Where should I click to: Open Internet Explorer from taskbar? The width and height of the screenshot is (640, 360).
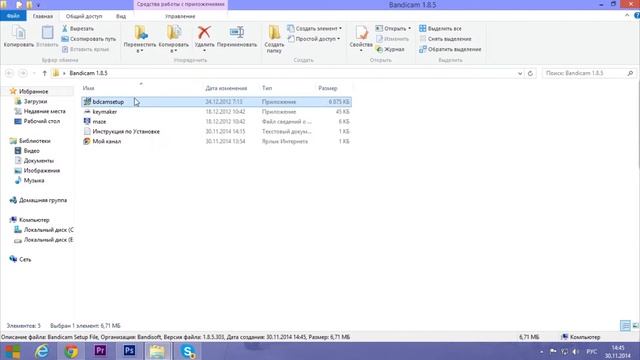click(42, 351)
